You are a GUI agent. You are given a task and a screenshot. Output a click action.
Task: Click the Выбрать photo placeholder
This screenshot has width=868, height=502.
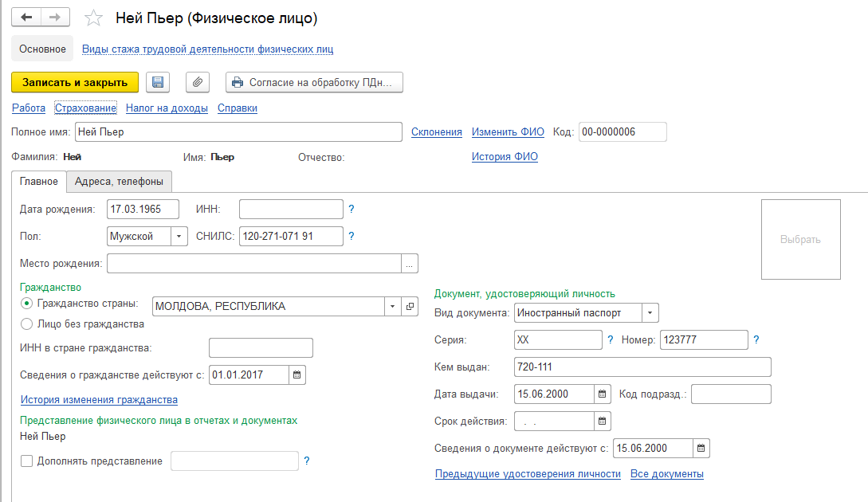tap(800, 239)
